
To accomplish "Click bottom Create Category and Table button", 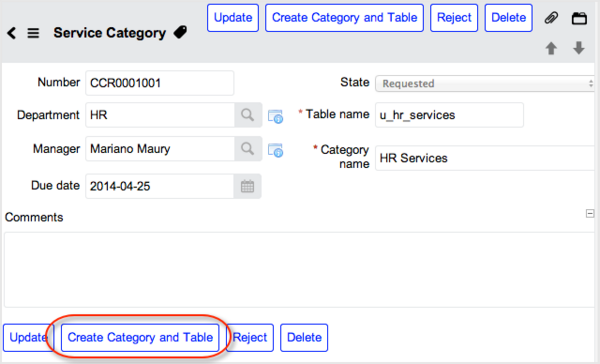I will tap(140, 338).
